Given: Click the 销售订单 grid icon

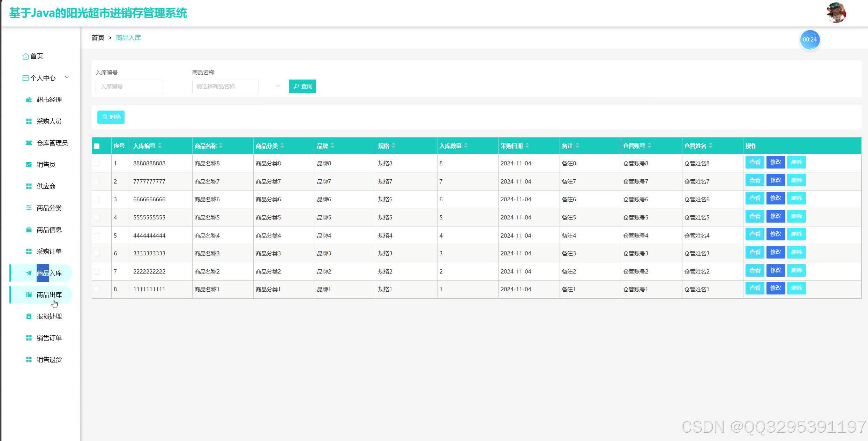Looking at the screenshot, I should coord(29,338).
